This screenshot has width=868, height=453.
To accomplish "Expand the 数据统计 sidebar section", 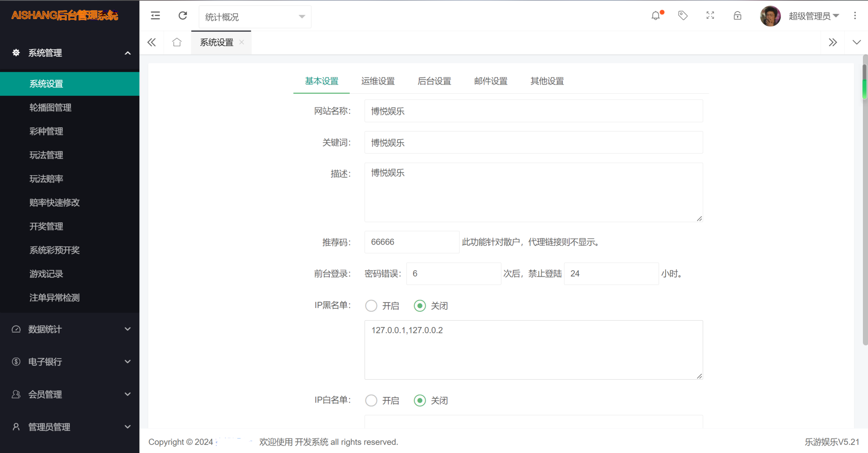I will click(70, 329).
